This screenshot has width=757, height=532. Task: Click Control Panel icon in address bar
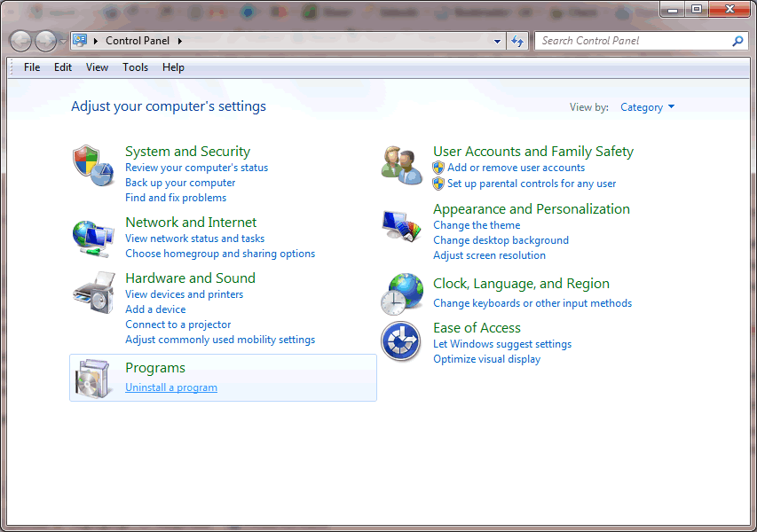click(80, 40)
